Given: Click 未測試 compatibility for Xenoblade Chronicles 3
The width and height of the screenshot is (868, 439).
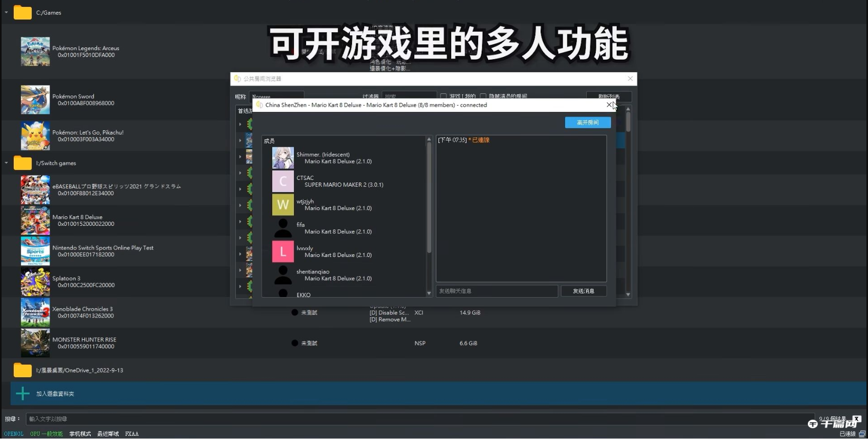Looking at the screenshot, I should pyautogui.click(x=304, y=312).
